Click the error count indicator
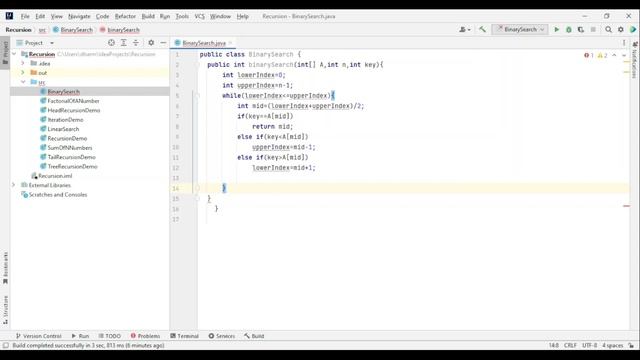 point(589,55)
